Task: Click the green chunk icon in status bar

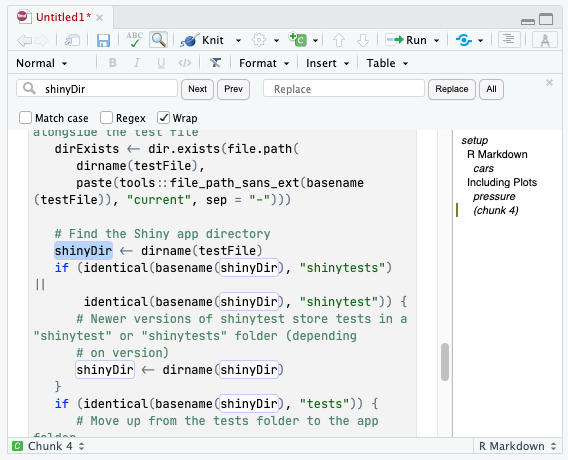Action: 17,446
